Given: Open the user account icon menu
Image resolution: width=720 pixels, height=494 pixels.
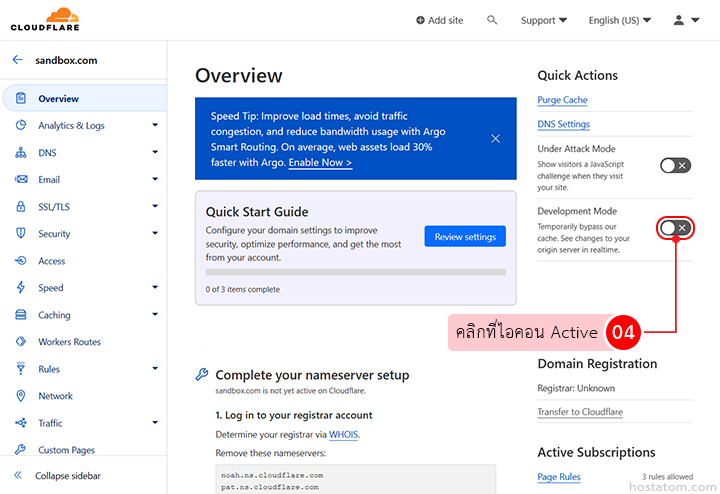Looking at the screenshot, I should pyautogui.click(x=686, y=20).
